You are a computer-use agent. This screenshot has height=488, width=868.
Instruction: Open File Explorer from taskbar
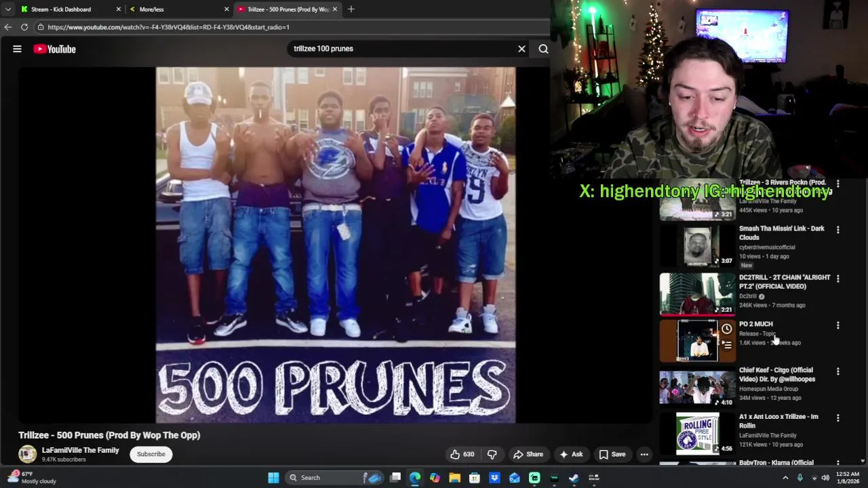[454, 478]
